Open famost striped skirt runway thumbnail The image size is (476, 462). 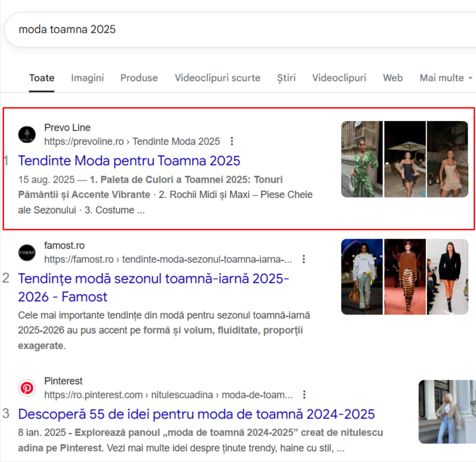click(405, 277)
